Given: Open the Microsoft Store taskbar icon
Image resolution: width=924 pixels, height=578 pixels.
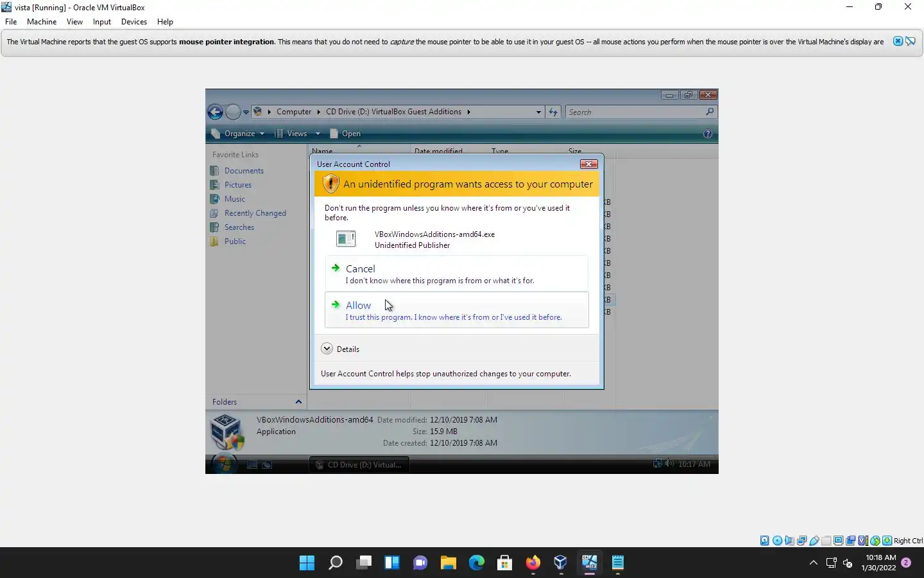Looking at the screenshot, I should (x=505, y=563).
